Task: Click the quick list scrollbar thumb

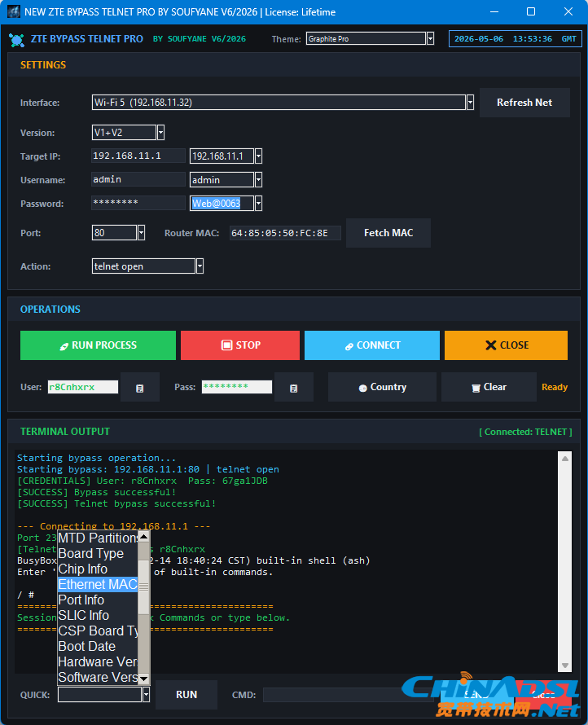Action: [144, 587]
